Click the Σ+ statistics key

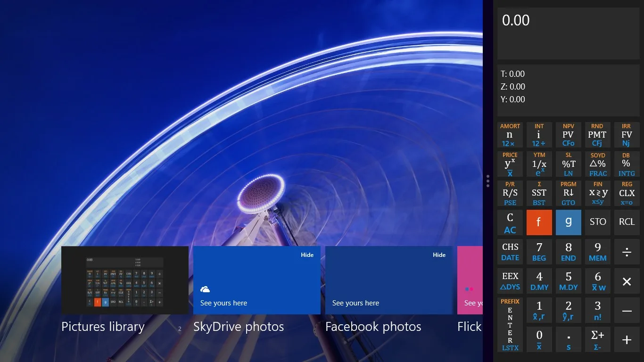(597, 340)
